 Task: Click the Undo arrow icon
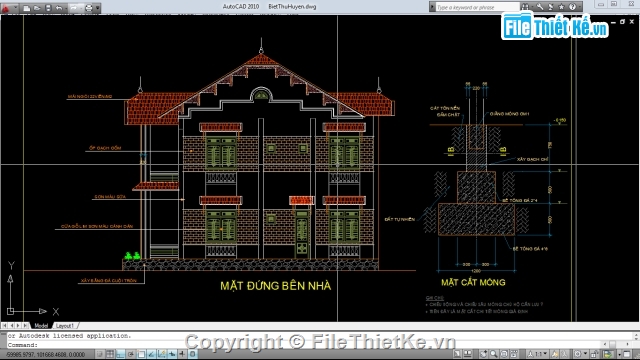[x=59, y=8]
